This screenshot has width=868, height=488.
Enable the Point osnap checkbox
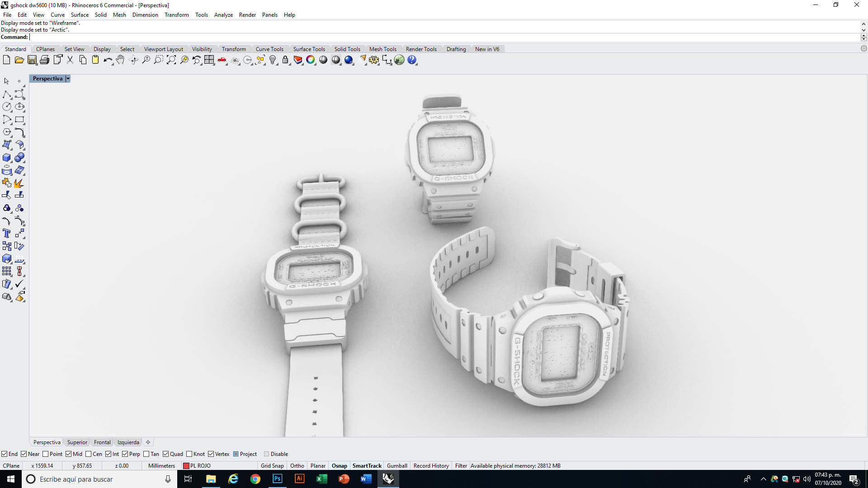click(x=45, y=454)
